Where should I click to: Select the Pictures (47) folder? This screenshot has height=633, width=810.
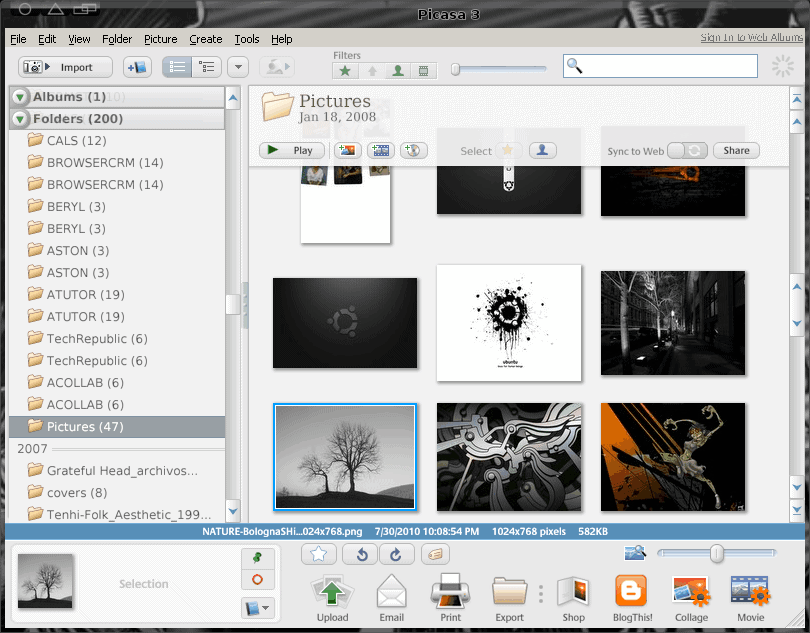117,427
